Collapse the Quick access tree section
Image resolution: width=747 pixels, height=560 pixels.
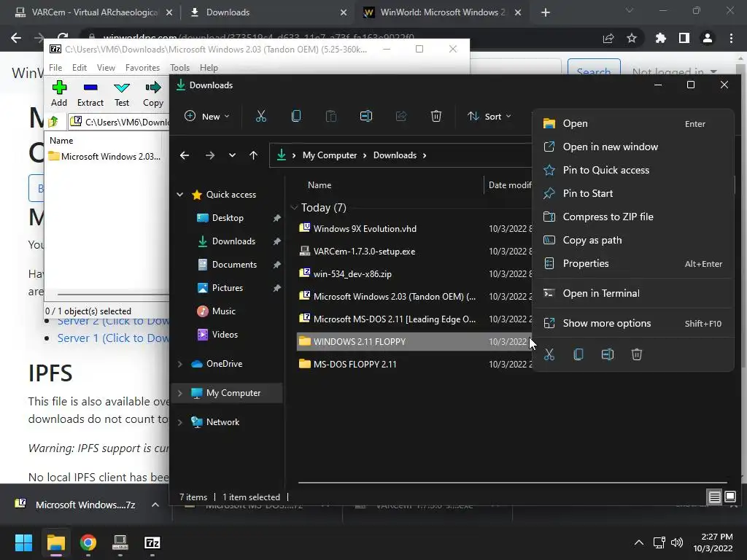180,194
